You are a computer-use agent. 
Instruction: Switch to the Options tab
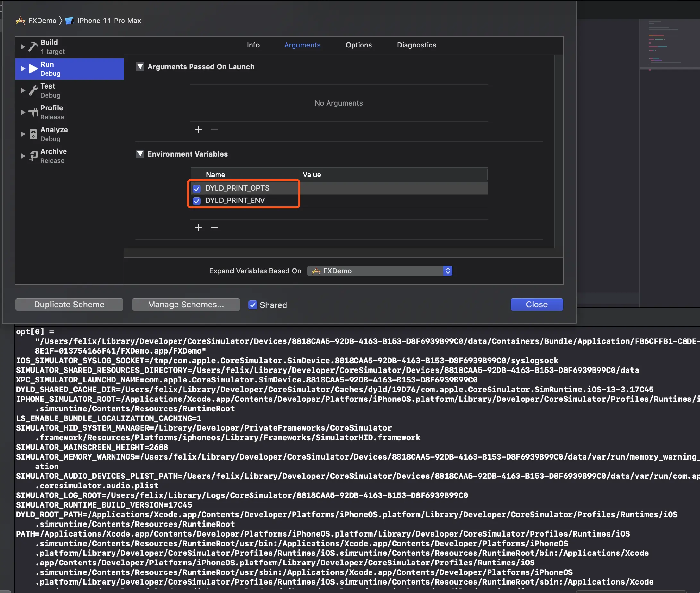coord(358,45)
